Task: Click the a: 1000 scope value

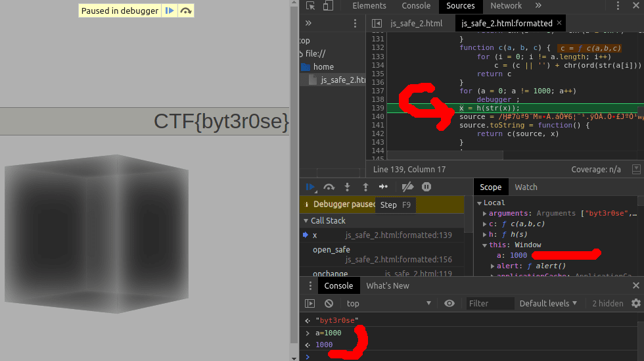Action: [512, 255]
